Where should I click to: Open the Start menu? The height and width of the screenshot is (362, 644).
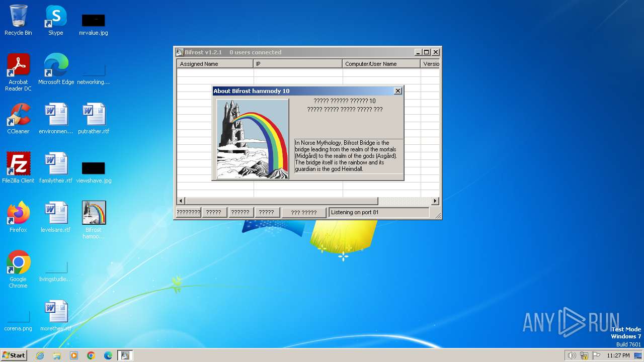coord(14,355)
